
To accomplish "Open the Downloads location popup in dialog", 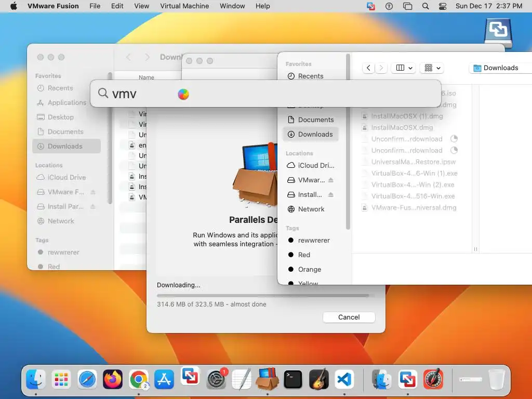I will tap(500, 68).
